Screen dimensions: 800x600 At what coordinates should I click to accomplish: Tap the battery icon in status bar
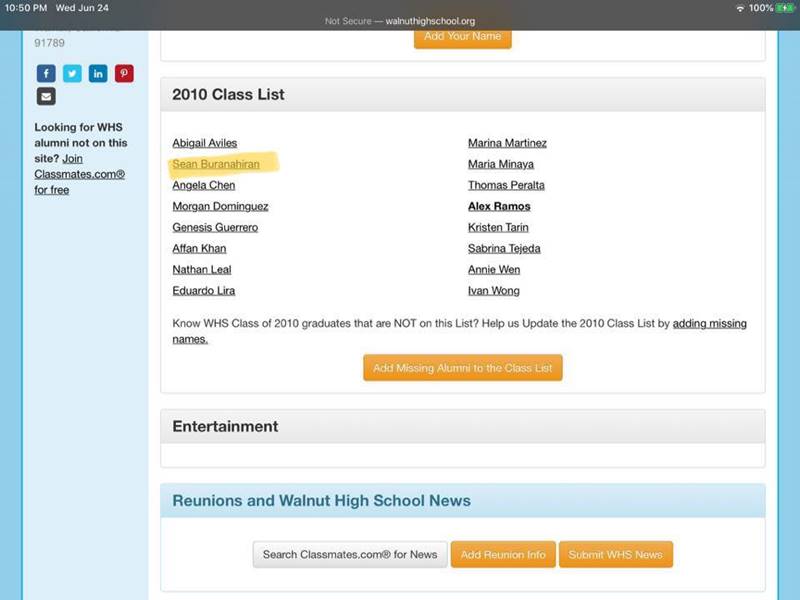point(786,8)
